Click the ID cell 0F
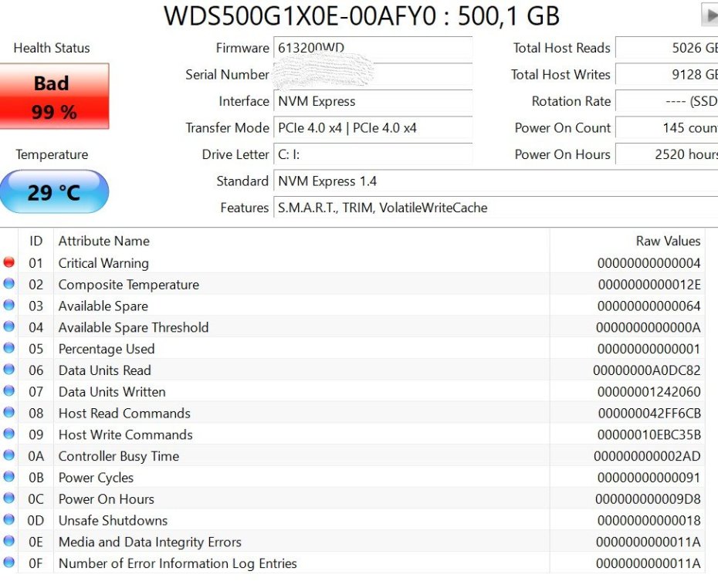 36,563
